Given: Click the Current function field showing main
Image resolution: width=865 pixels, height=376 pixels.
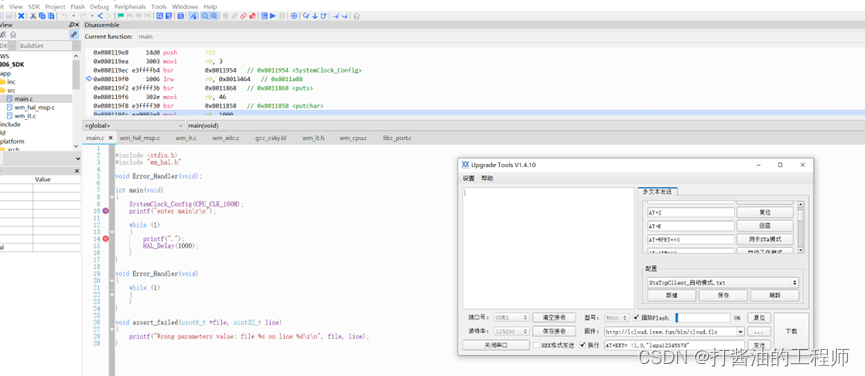Looking at the screenshot, I should 501,36.
